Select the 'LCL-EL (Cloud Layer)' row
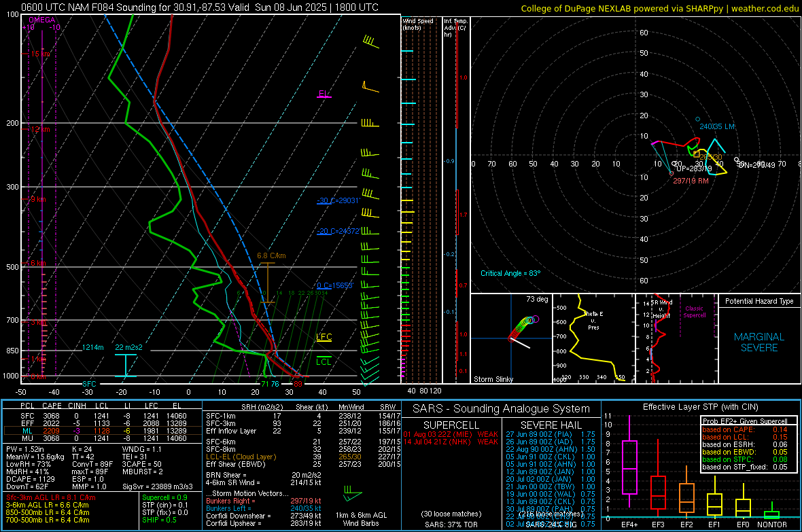The image size is (802, 532). 302,457
